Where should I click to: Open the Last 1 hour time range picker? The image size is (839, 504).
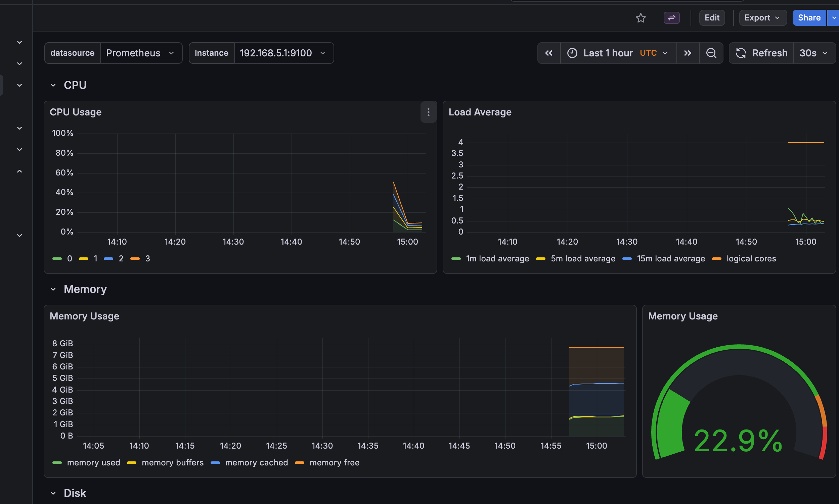pyautogui.click(x=608, y=53)
